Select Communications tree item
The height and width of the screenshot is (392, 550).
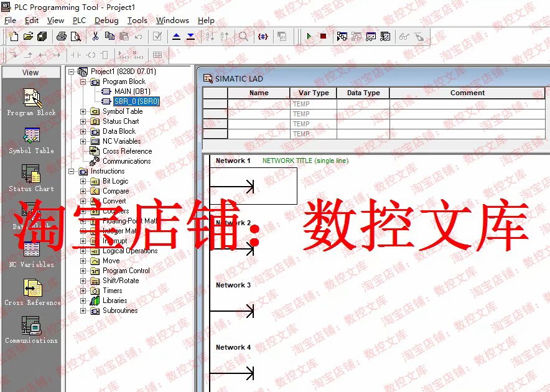coord(127,161)
